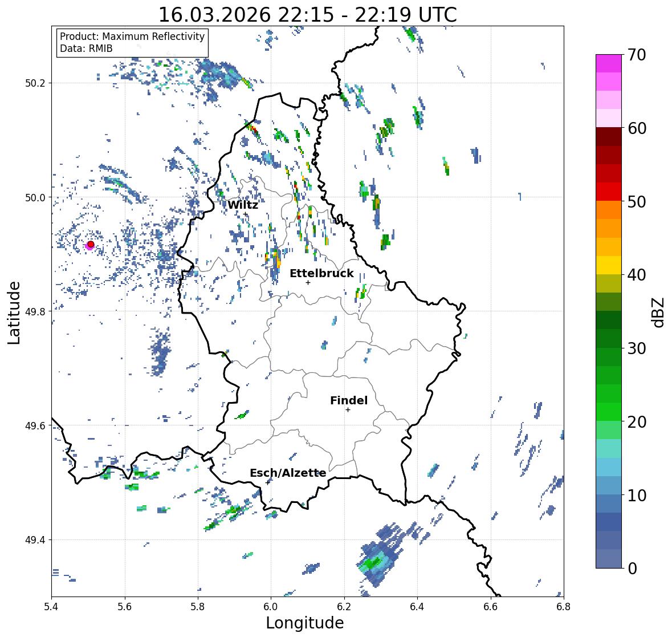
Task: Click the dark red colorbar segment below 60
Action: [x=609, y=137]
